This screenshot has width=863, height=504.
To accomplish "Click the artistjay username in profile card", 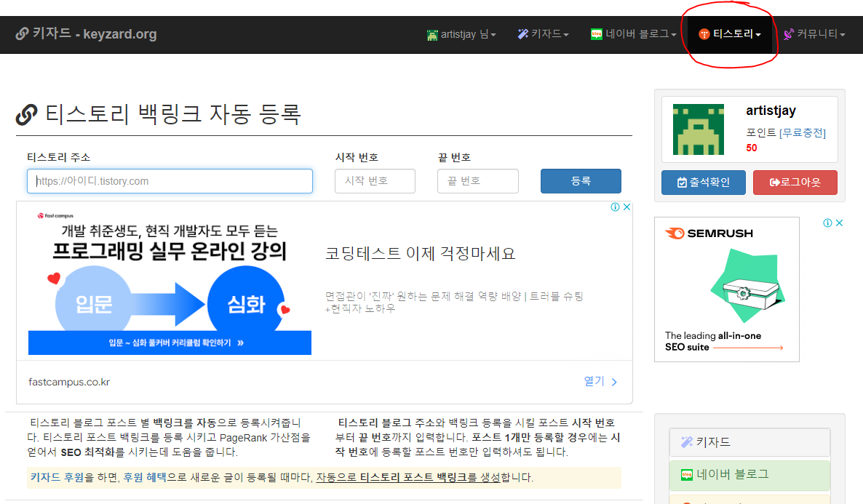I will 771,111.
